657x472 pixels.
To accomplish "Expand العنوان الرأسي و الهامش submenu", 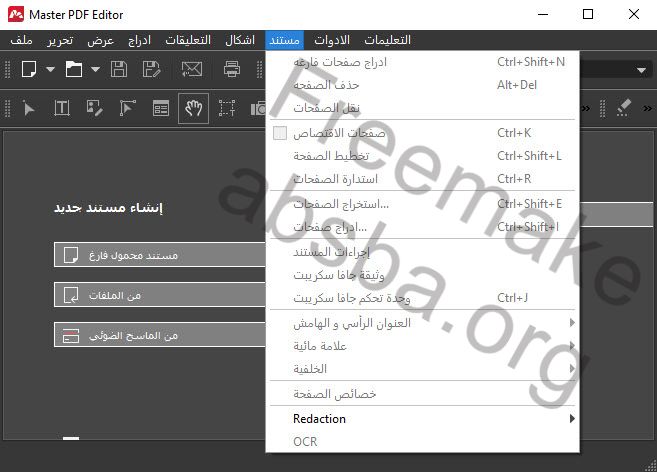I will tap(422, 323).
